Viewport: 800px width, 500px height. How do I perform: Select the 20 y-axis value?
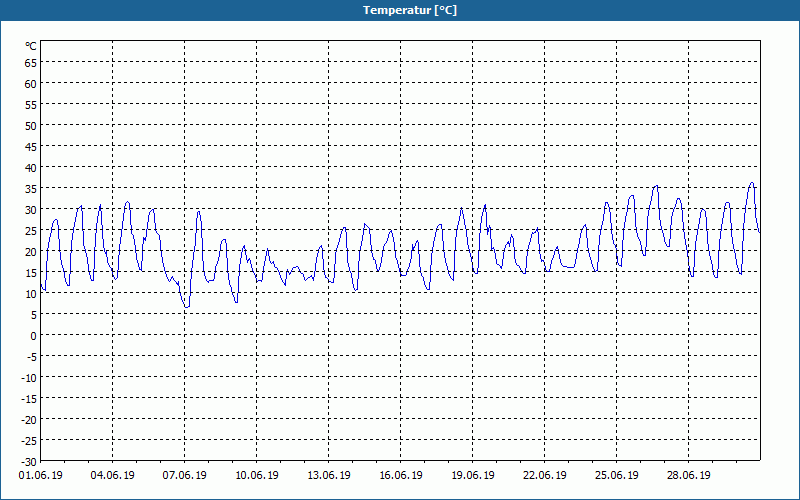(31, 252)
